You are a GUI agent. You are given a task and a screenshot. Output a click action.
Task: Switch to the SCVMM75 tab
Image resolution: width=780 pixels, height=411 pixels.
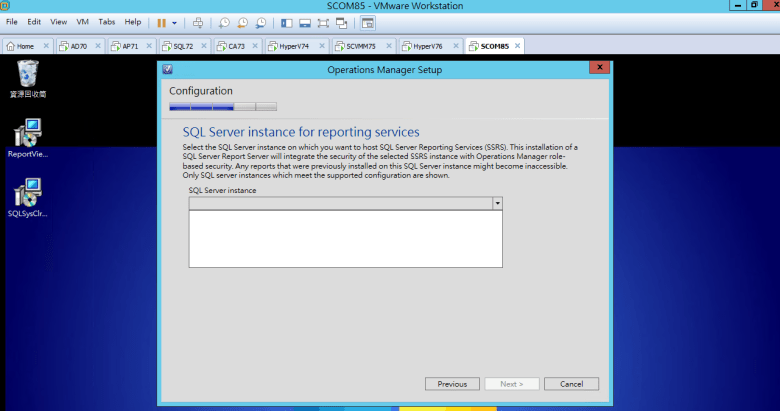[363, 46]
